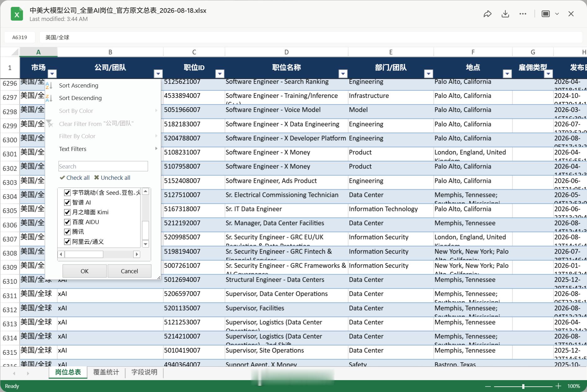
Task: Toggle the 阿里云/通义 checkbox
Action: point(67,242)
